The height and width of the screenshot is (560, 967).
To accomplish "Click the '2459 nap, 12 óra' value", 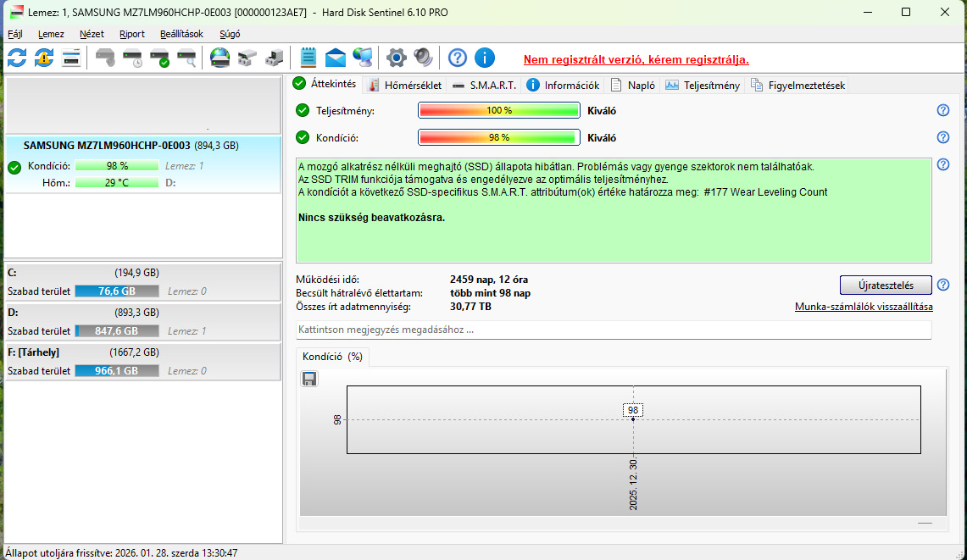I will [489, 280].
